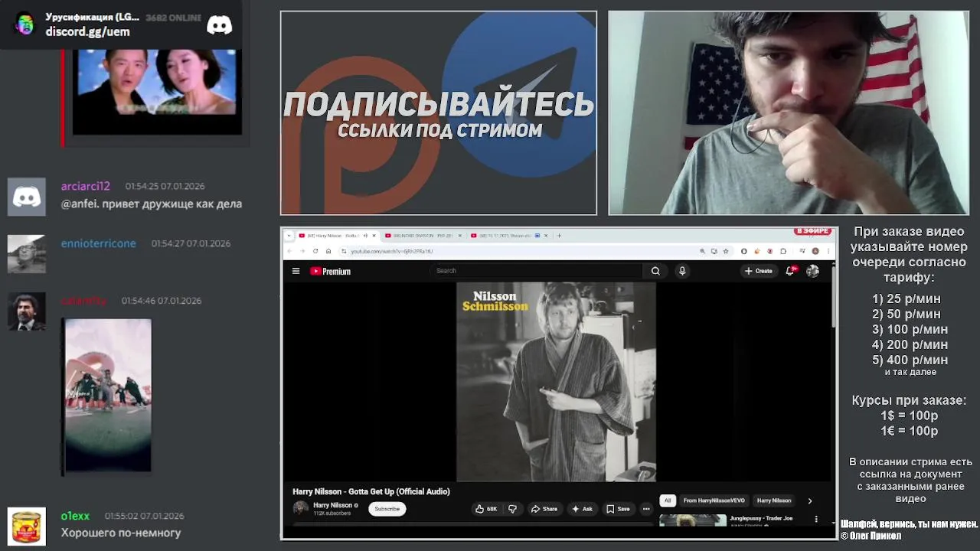The width and height of the screenshot is (980, 551).
Task: Open the YouTube account avatar menu
Action: tap(812, 271)
